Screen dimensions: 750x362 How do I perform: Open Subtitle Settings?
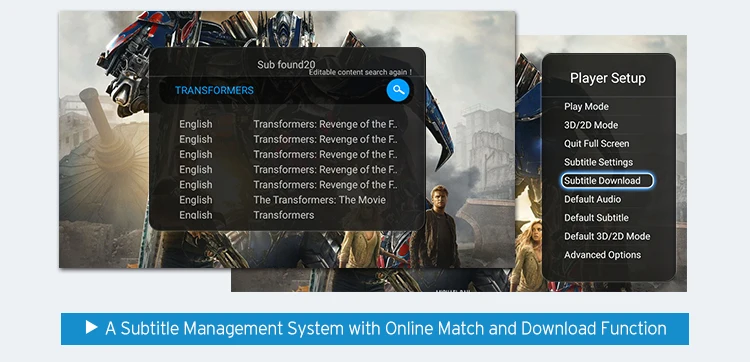click(x=598, y=162)
